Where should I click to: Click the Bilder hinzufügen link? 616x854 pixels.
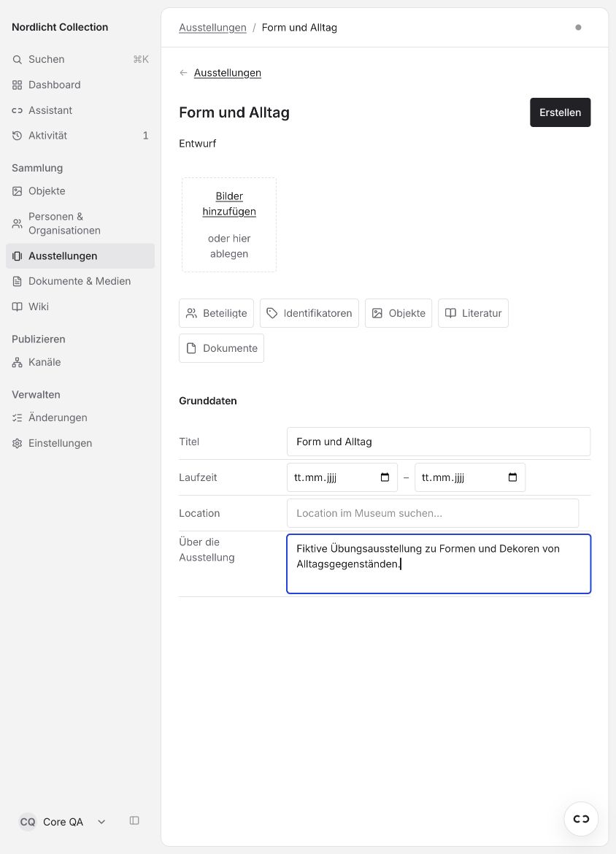(229, 204)
